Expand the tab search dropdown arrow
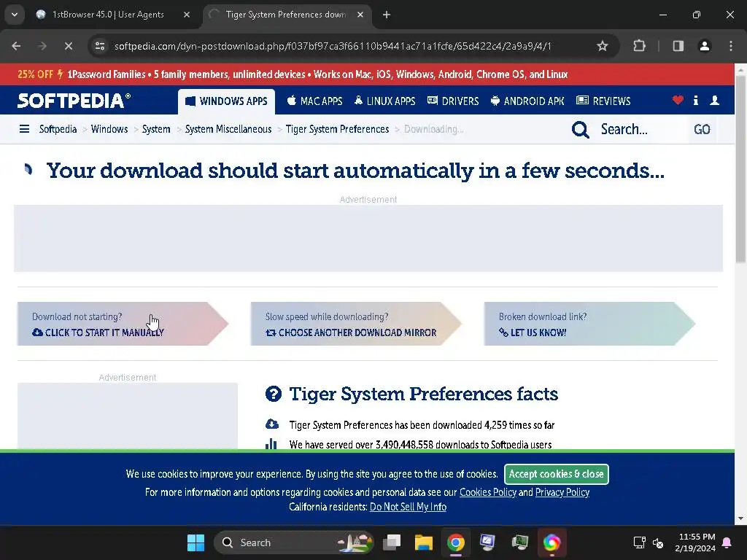747x560 pixels. [15, 15]
